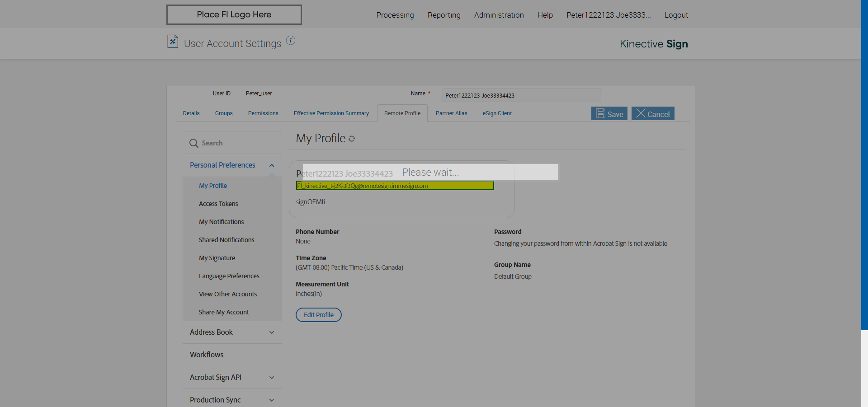This screenshot has width=868, height=407.
Task: Open the Administration menu
Action: pos(499,15)
